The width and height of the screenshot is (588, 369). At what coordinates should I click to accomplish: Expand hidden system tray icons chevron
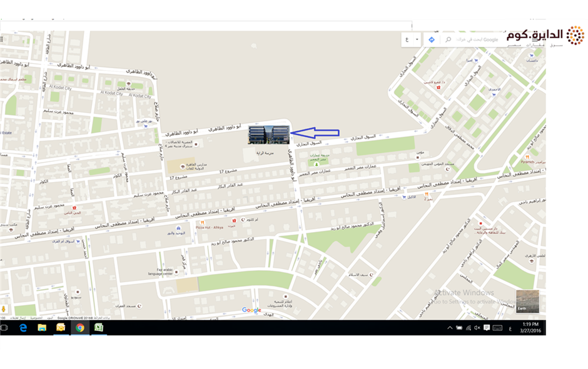[x=450, y=328]
